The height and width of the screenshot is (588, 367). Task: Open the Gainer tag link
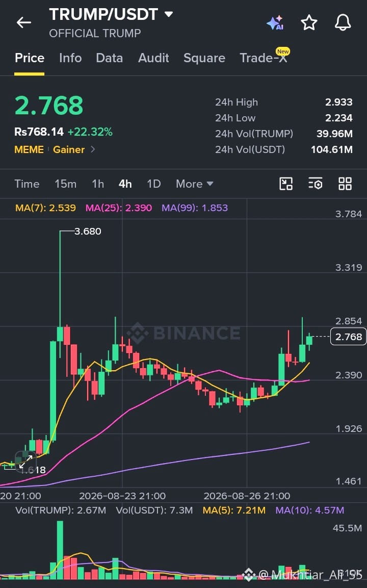[x=69, y=149]
